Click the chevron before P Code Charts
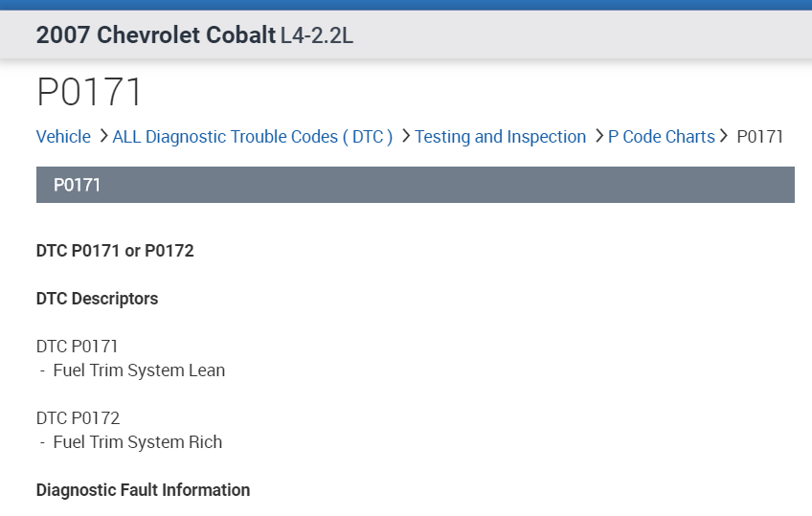 click(599, 136)
